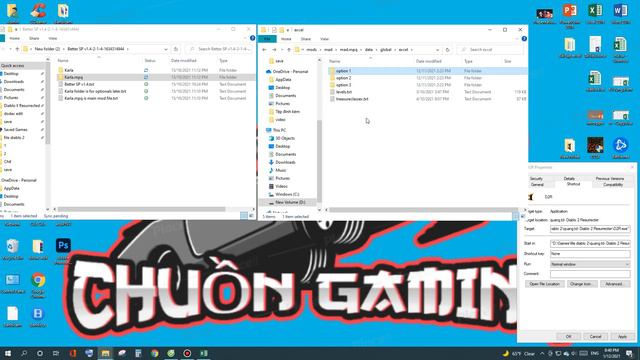Open notification center on taskbar
640x360 pixels.
pos(629,353)
